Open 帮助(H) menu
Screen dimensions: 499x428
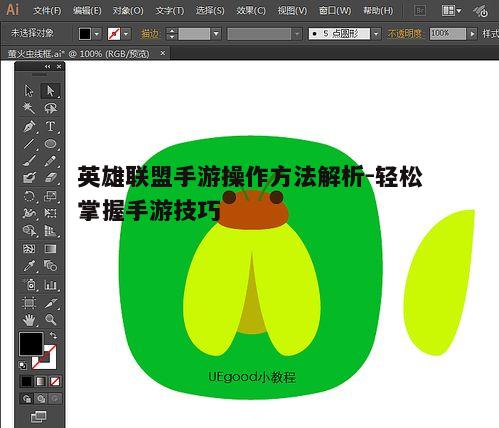point(378,11)
